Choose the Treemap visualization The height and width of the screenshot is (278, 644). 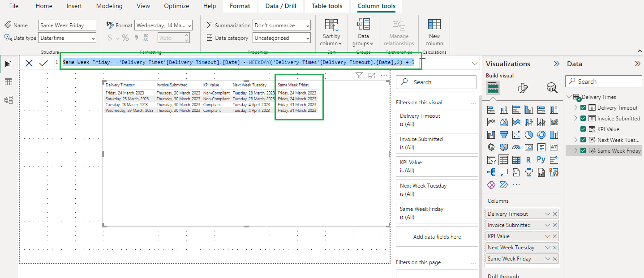point(554,135)
